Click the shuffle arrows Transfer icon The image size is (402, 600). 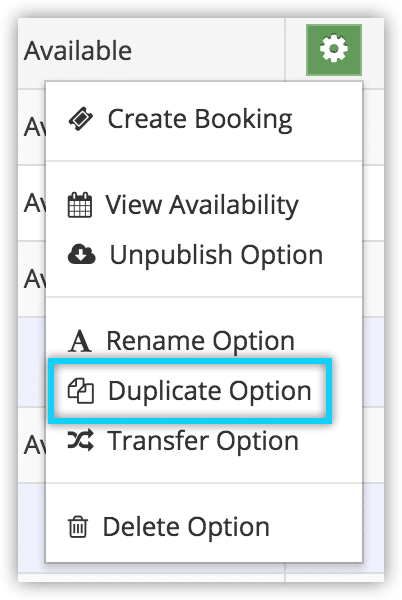click(80, 440)
